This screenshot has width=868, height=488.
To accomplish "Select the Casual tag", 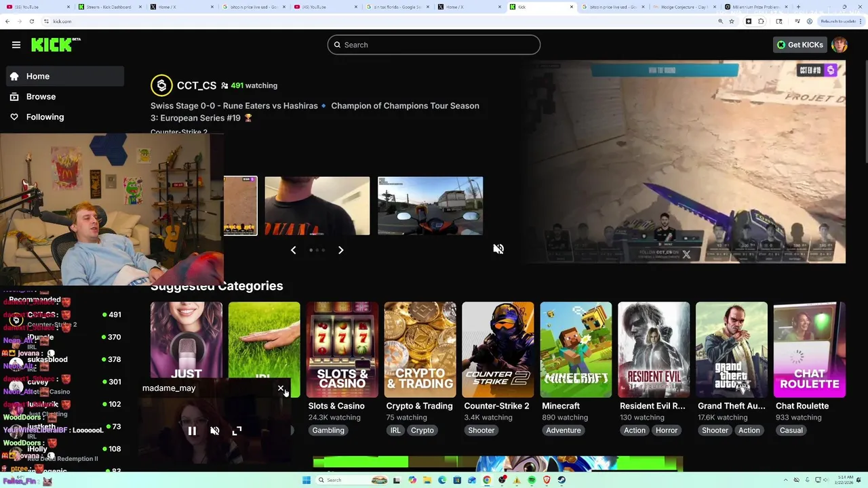I will click(x=791, y=430).
